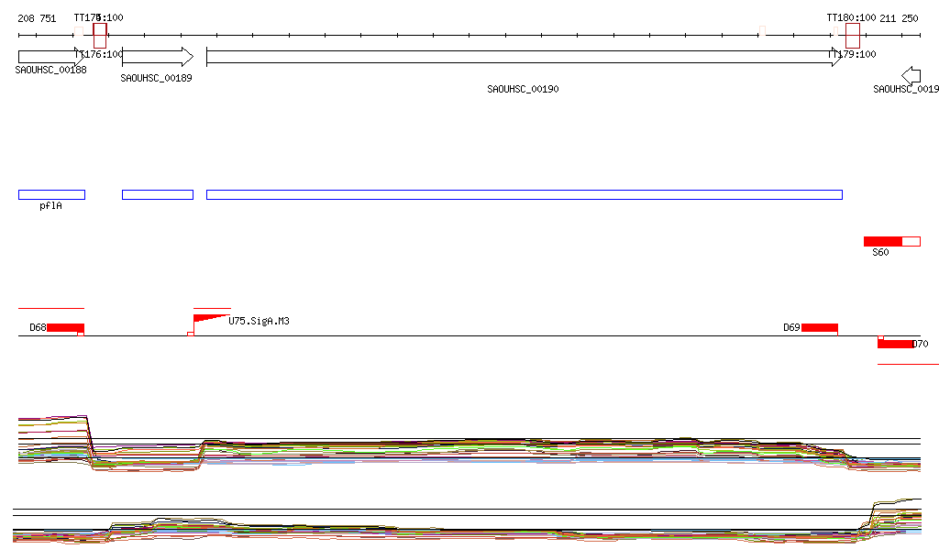939x560 pixels.
Task: Click the blue box under SAOUHSC_00189
Action: [158, 194]
